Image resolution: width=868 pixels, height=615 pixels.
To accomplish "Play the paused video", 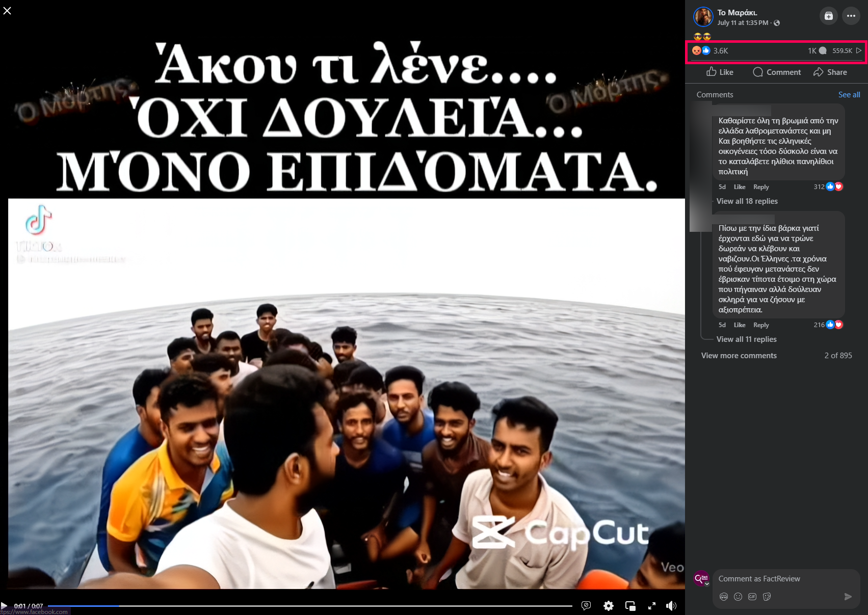I will pos(5,606).
